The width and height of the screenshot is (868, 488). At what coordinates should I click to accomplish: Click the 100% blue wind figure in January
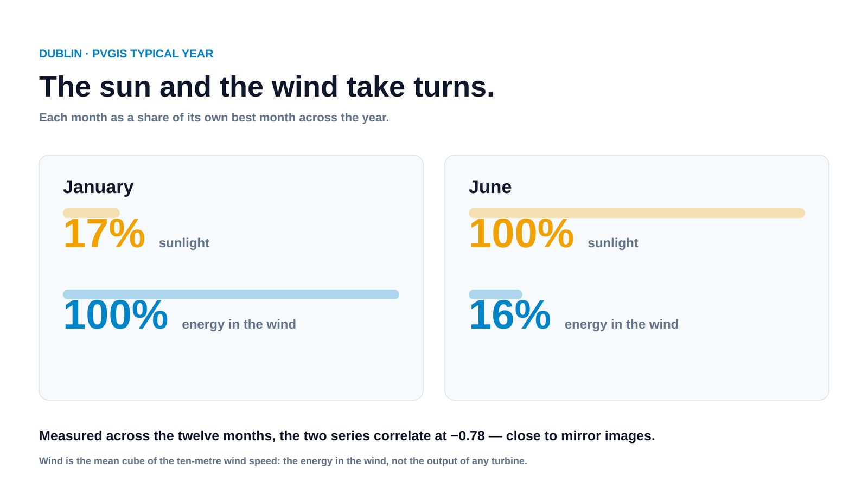(116, 315)
